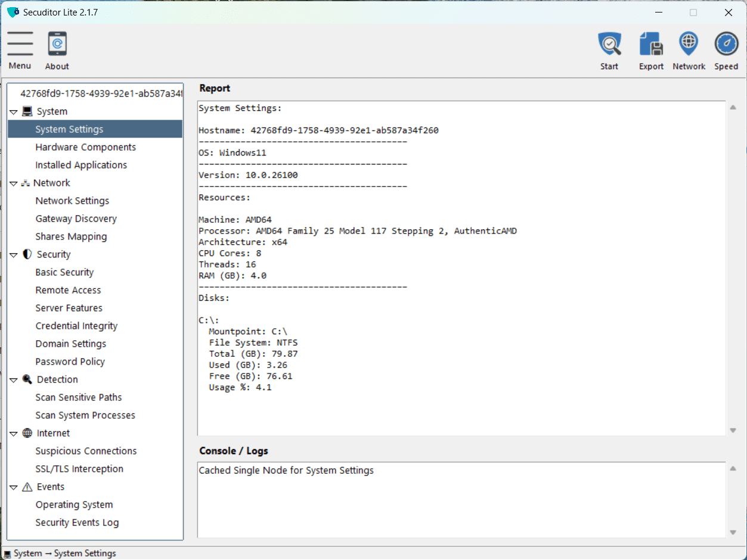Click the 'Threads: 16' report line
This screenshot has width=747, height=560.
227,265
